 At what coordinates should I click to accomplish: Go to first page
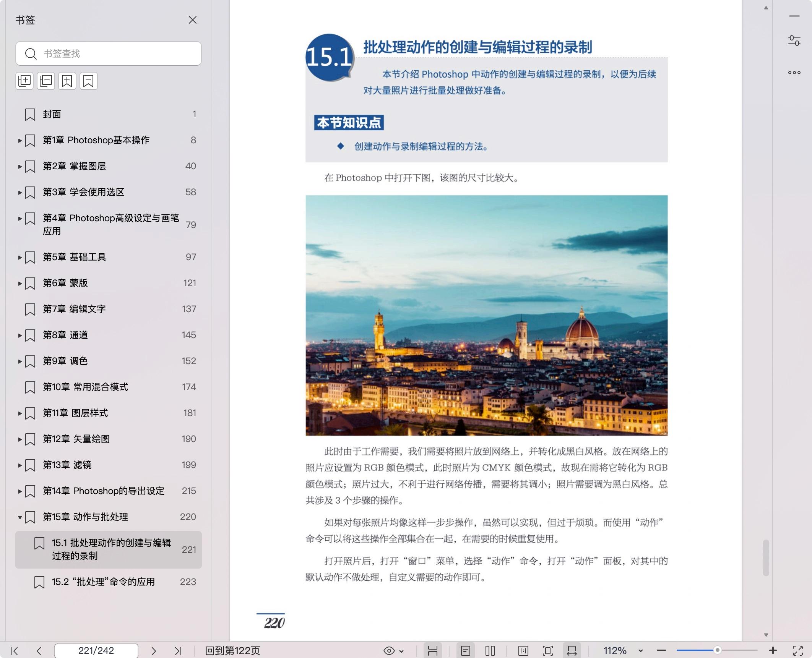pos(15,651)
